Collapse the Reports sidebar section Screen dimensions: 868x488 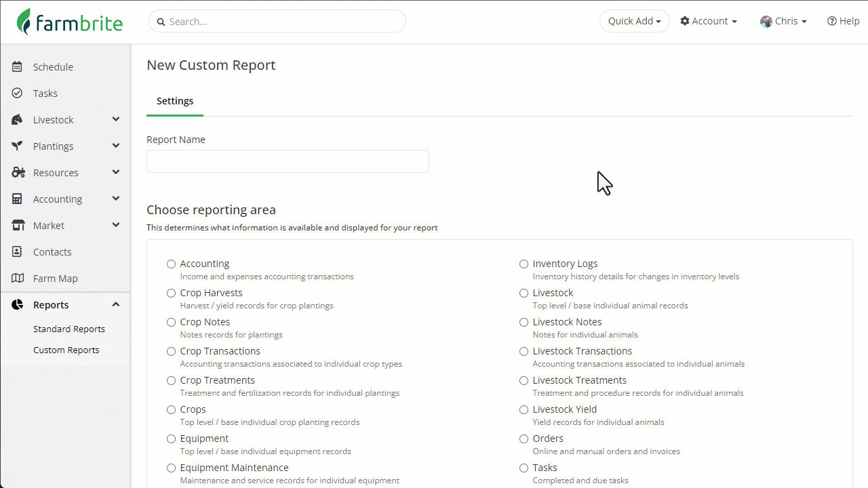[116, 304]
